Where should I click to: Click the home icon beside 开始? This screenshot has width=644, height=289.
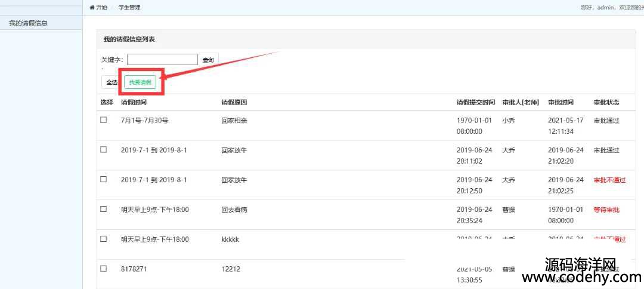coord(92,7)
